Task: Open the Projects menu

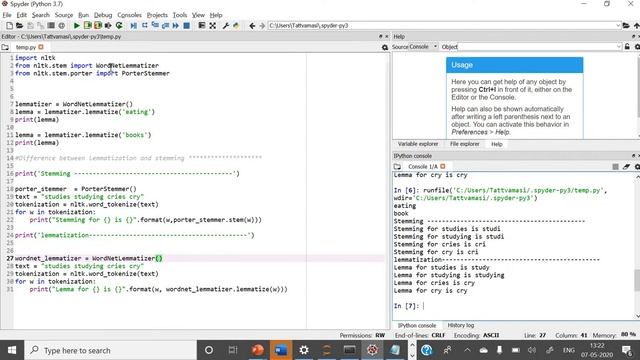Action: coord(157,15)
